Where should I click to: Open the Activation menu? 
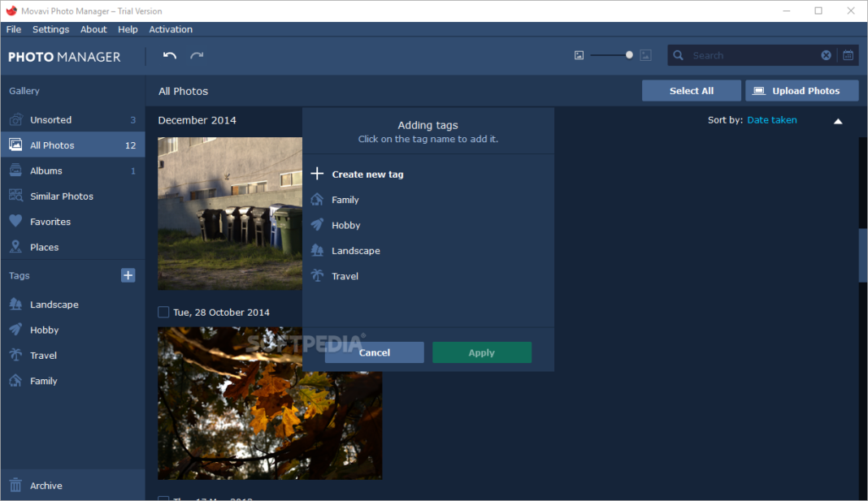click(x=171, y=29)
